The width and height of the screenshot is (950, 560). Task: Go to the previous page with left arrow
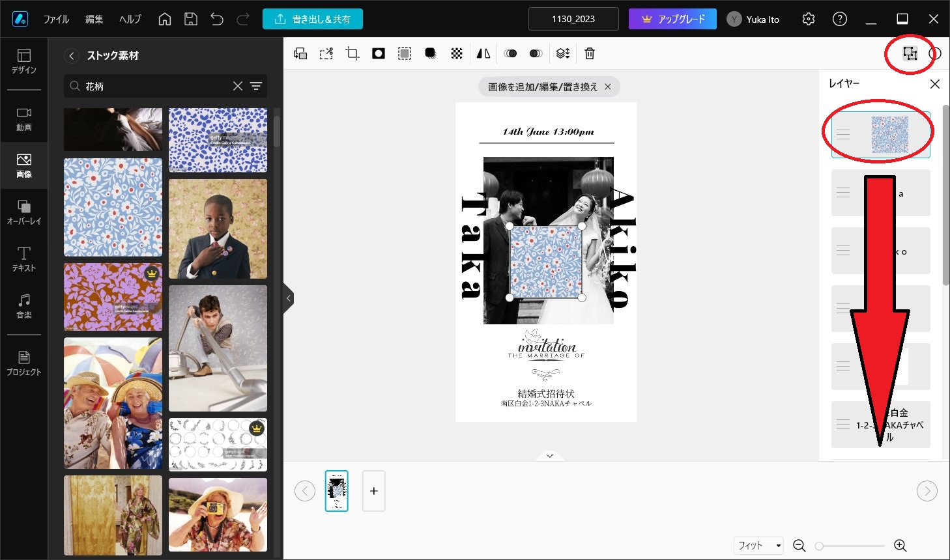pos(305,491)
